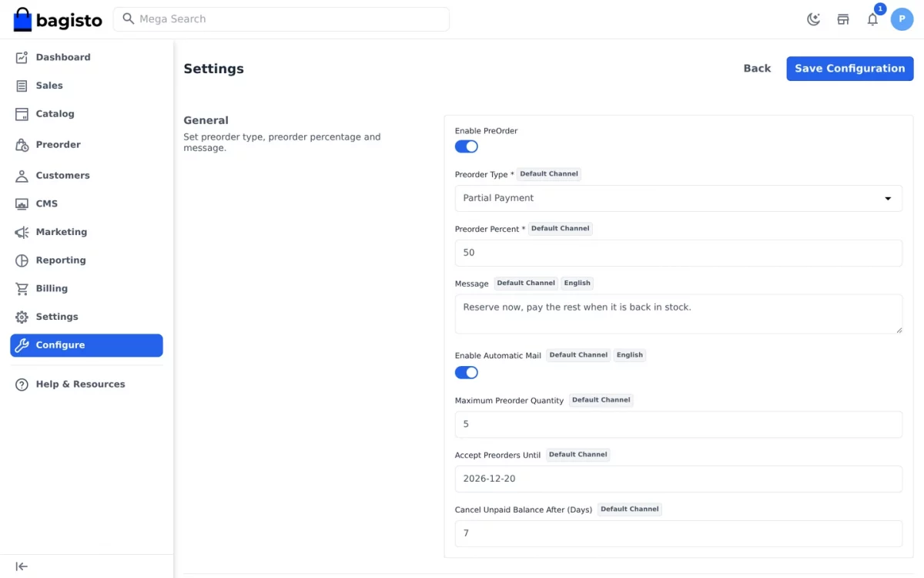Set the Accept Preorders Until date field
This screenshot has width=924, height=578.
pos(678,479)
